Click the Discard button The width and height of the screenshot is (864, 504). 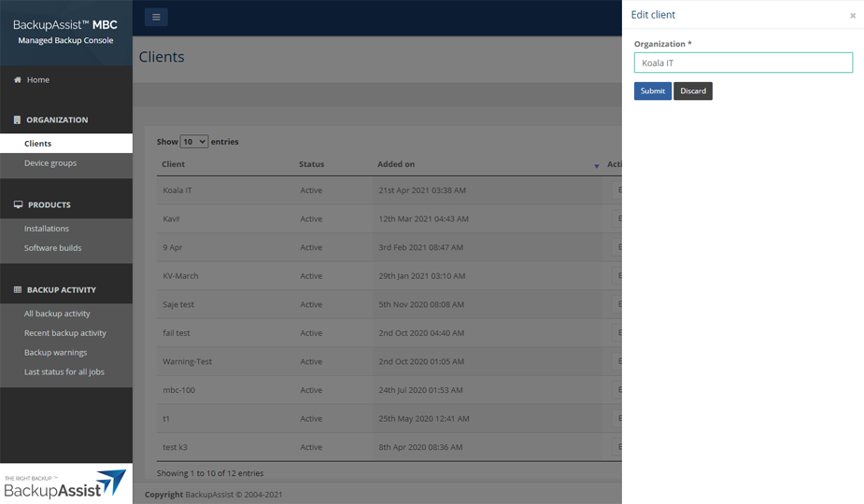pyautogui.click(x=693, y=91)
